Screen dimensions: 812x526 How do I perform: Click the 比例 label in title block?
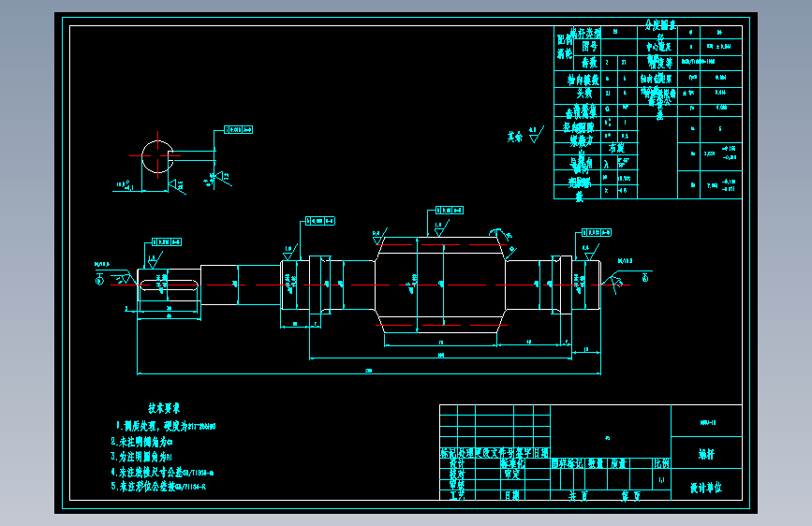coord(661,463)
